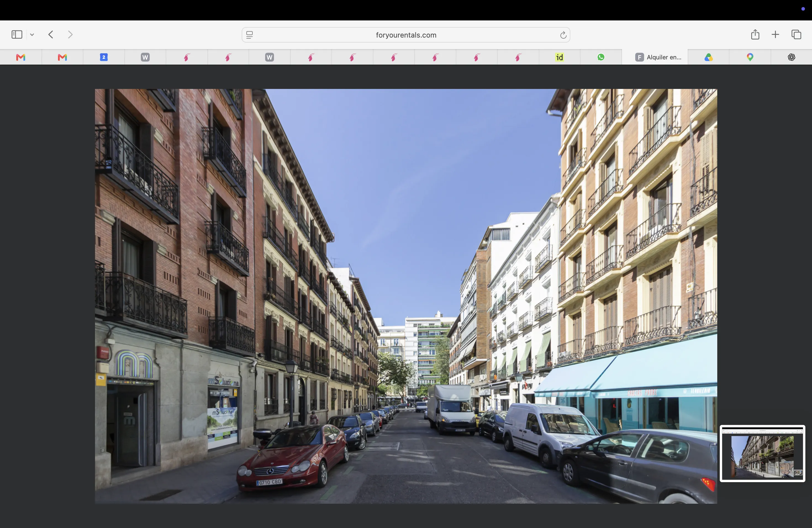812x528 pixels.
Task: Show the Safari sidebar
Action: 17,35
